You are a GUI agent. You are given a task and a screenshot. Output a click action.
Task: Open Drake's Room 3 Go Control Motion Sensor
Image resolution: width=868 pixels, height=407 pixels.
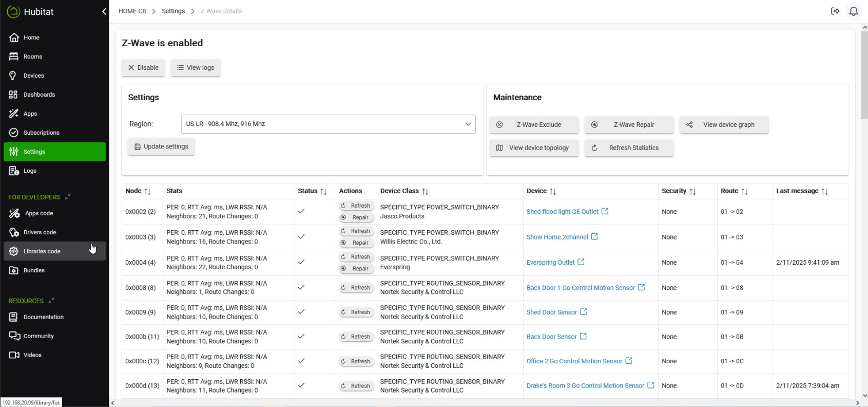pyautogui.click(x=590, y=385)
